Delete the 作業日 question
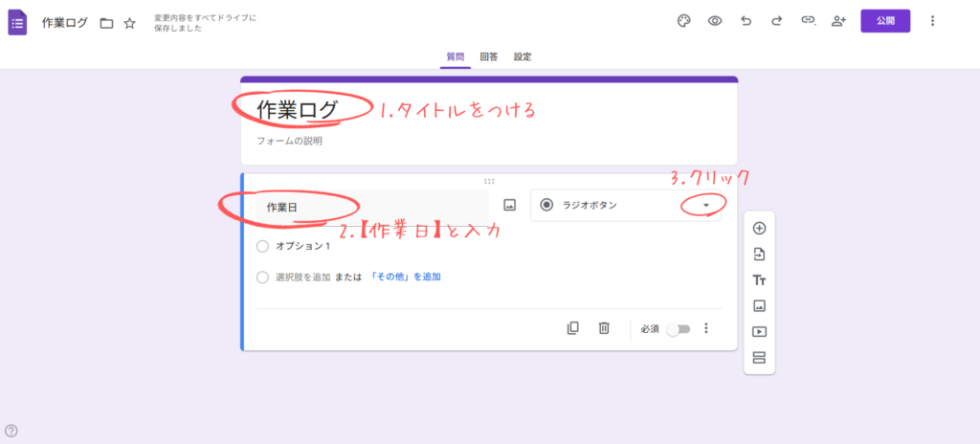The width and height of the screenshot is (980, 444). click(x=604, y=327)
